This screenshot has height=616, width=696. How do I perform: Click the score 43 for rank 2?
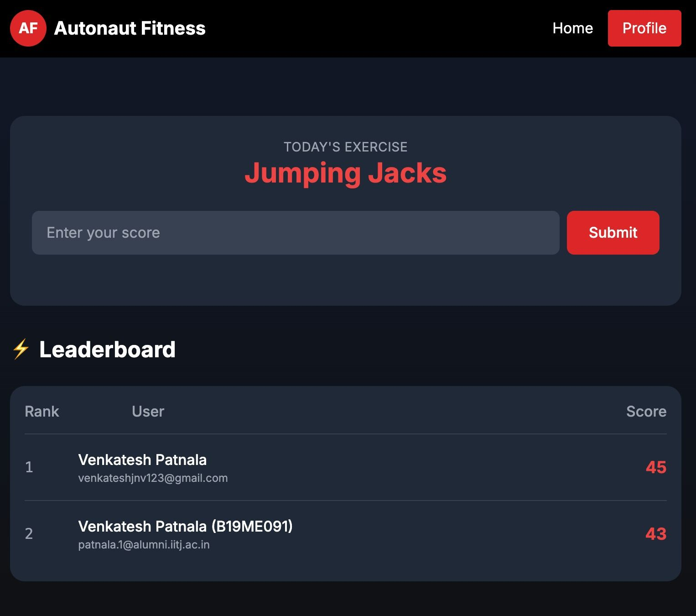click(655, 534)
